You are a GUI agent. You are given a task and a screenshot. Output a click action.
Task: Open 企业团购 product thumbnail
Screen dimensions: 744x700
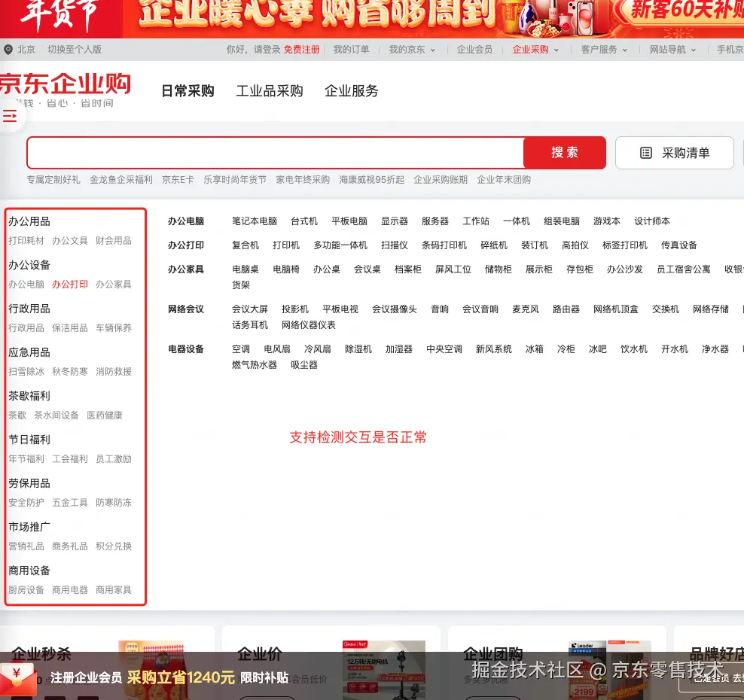[610, 670]
